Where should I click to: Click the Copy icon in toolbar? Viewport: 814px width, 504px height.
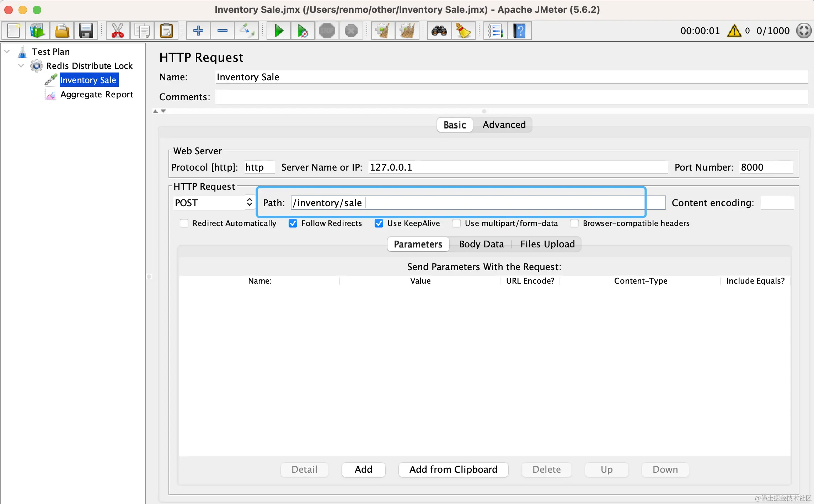142,31
